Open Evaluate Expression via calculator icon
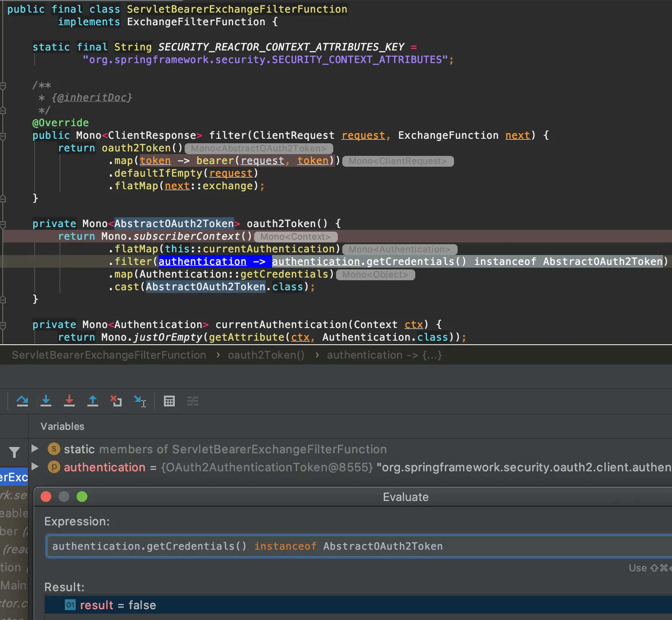The height and width of the screenshot is (620, 672). pyautogui.click(x=169, y=401)
